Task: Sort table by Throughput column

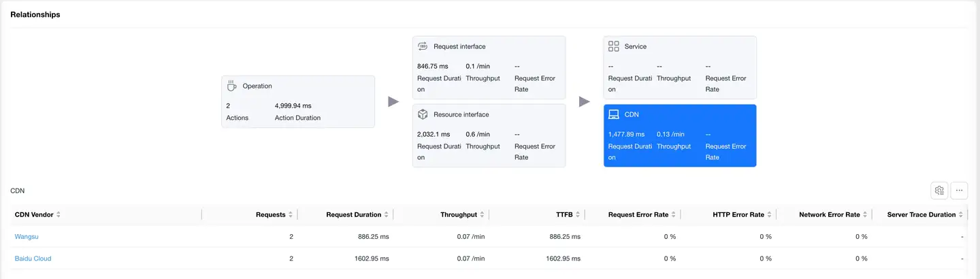Action: (x=483, y=215)
